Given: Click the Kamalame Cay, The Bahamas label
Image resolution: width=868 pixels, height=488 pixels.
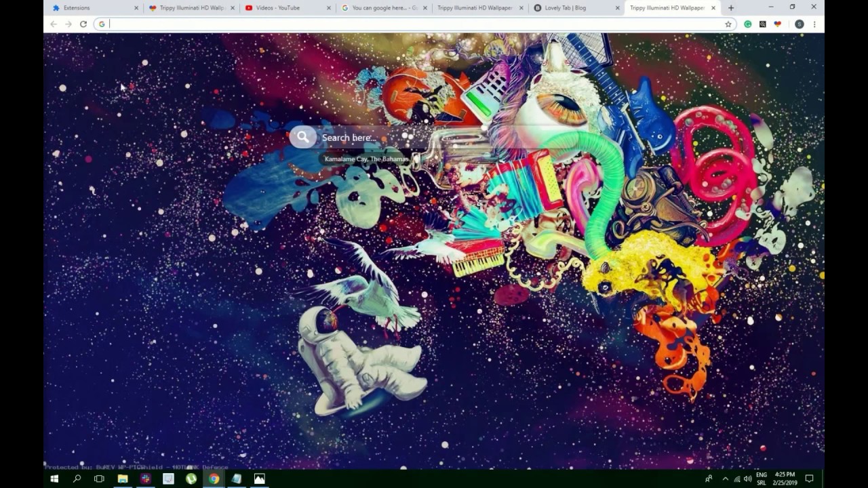Looking at the screenshot, I should pyautogui.click(x=366, y=159).
